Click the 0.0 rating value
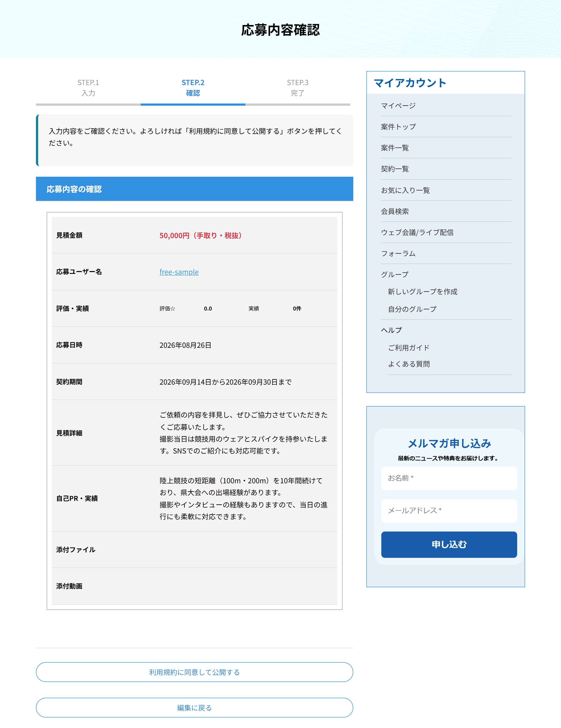The width and height of the screenshot is (561, 728). point(208,309)
